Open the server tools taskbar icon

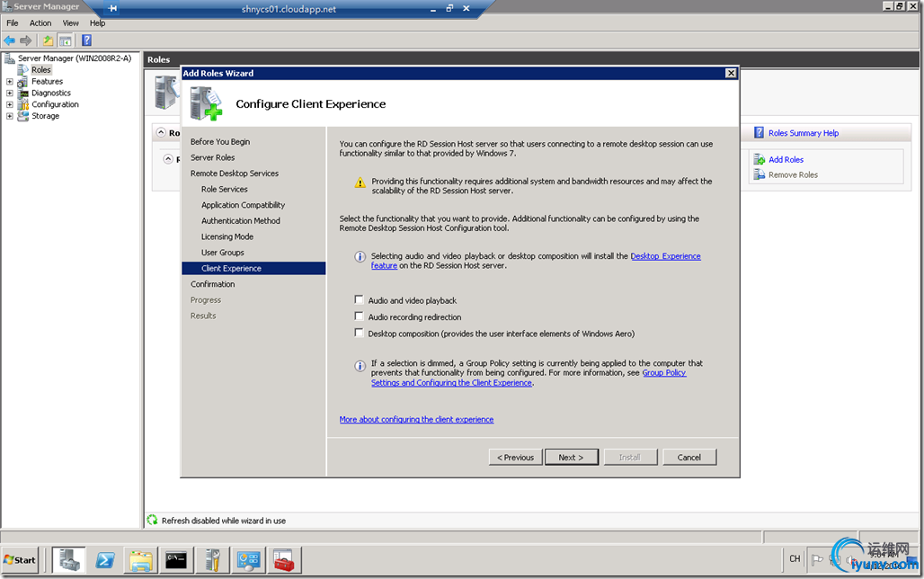click(x=212, y=559)
